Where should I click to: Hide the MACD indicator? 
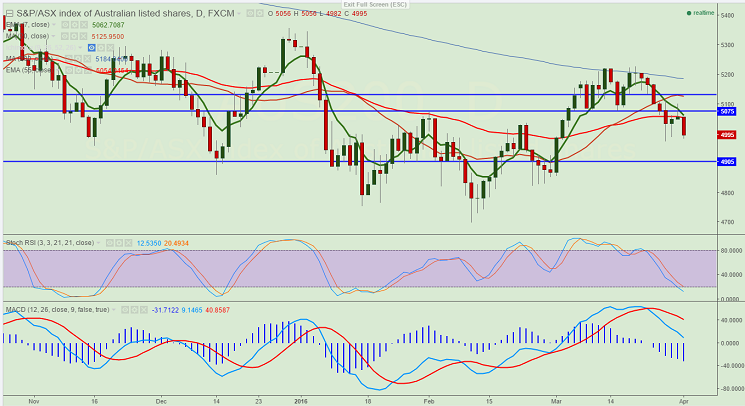125,310
